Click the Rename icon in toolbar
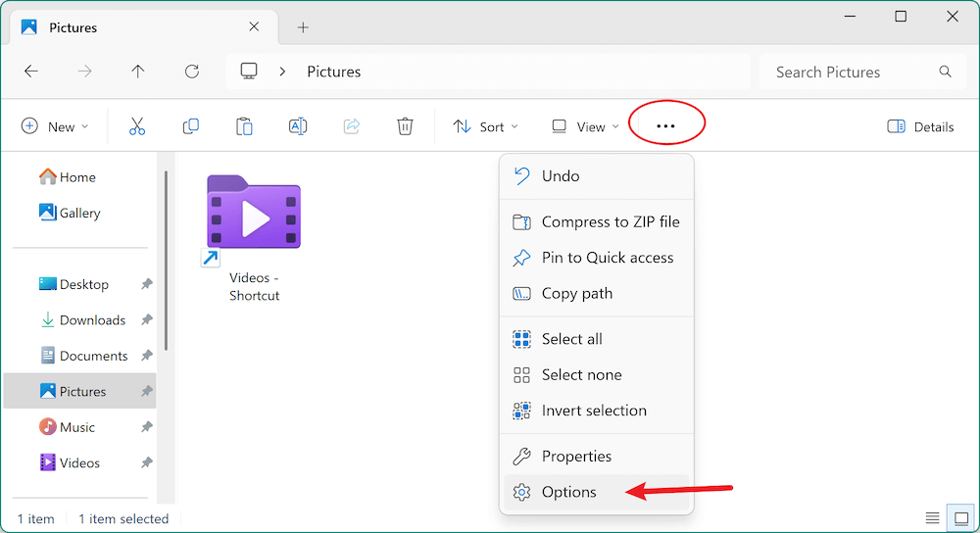The width and height of the screenshot is (980, 533). point(298,126)
